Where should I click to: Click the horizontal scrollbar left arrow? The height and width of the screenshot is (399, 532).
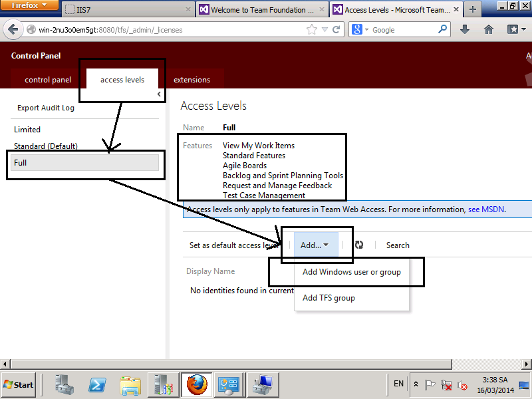pos(5,364)
